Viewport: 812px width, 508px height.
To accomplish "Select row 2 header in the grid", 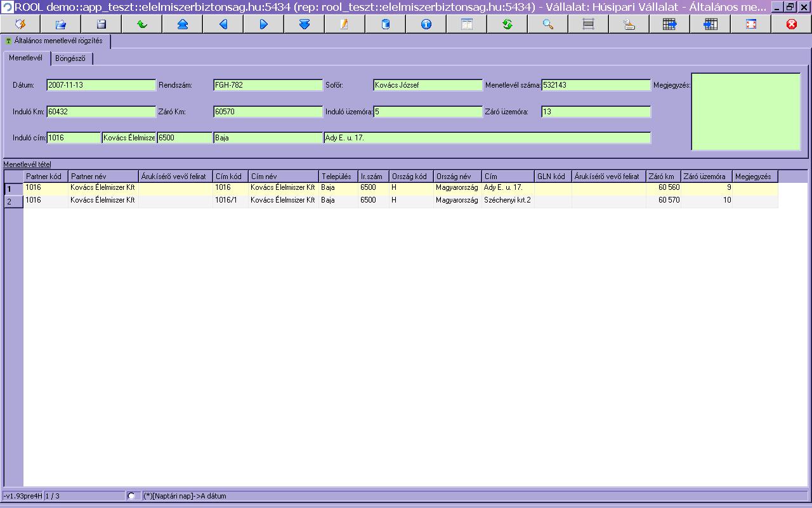I will coord(13,201).
